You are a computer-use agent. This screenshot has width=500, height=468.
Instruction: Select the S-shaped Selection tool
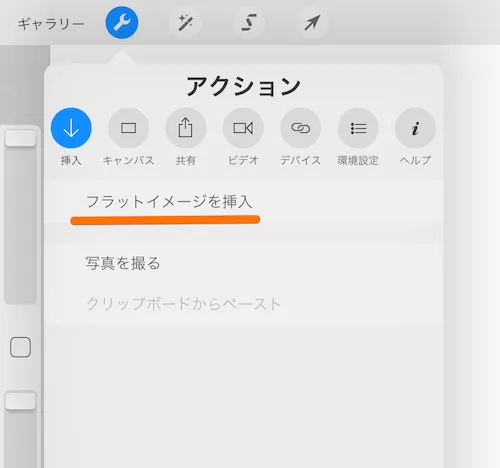249,23
